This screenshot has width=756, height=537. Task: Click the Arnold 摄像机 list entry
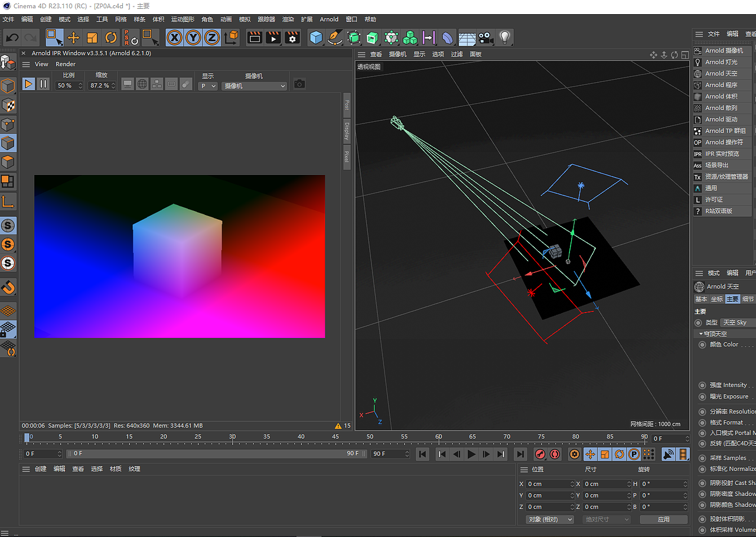722,51
